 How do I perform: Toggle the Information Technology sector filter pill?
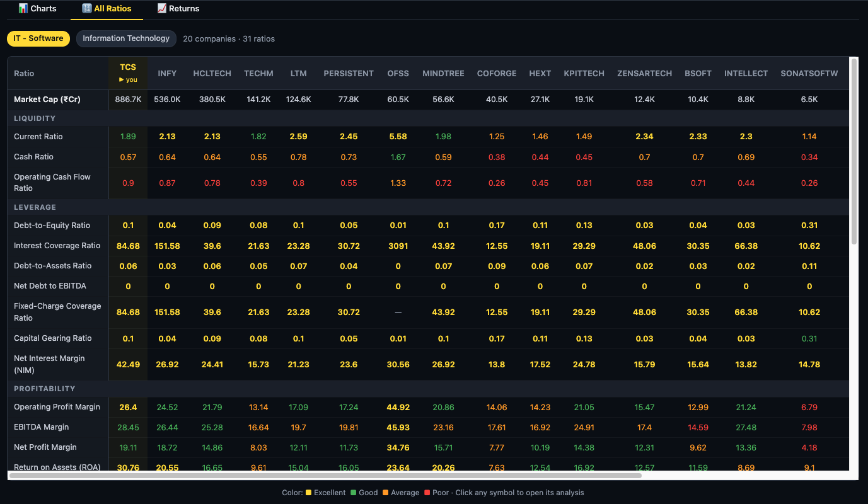click(126, 38)
